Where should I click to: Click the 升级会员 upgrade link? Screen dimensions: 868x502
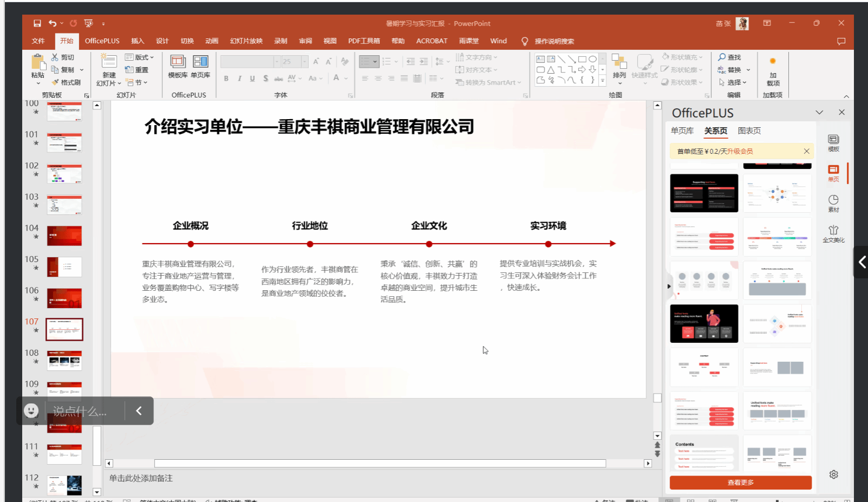click(740, 152)
